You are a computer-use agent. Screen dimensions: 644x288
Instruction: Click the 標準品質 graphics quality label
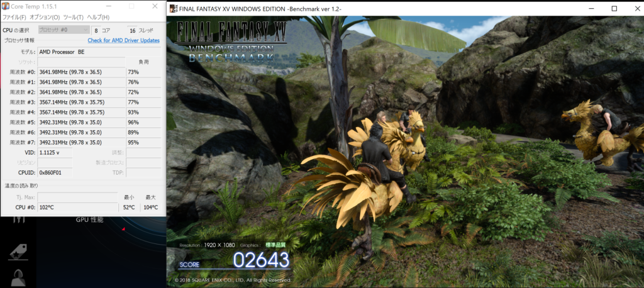[x=275, y=245]
